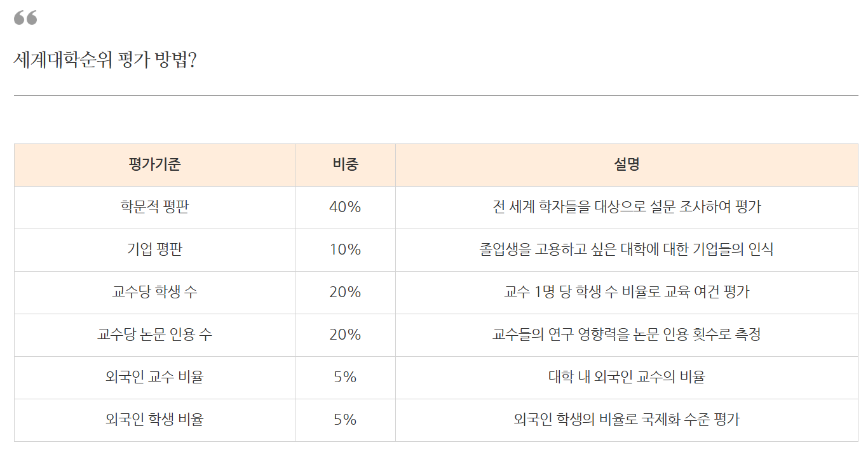Select the 교수당 논문 인용 수 cell
868x452 pixels.
154,335
